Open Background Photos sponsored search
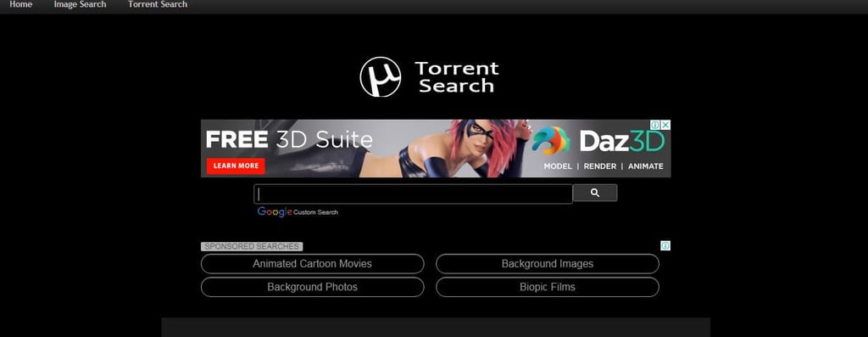This screenshot has height=337, width=868. tap(312, 287)
